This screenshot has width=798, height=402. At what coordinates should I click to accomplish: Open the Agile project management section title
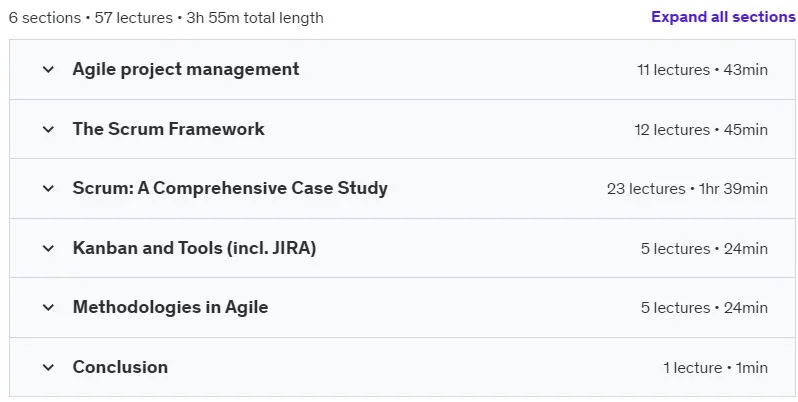[186, 69]
